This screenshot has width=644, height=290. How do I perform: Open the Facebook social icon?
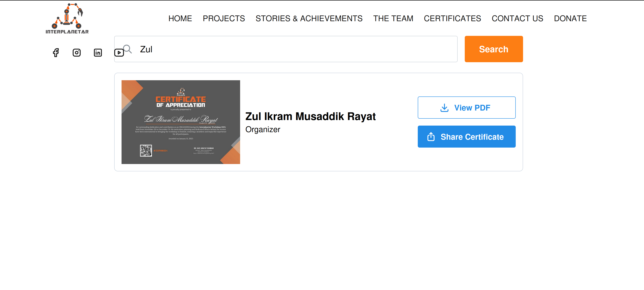pyautogui.click(x=56, y=53)
